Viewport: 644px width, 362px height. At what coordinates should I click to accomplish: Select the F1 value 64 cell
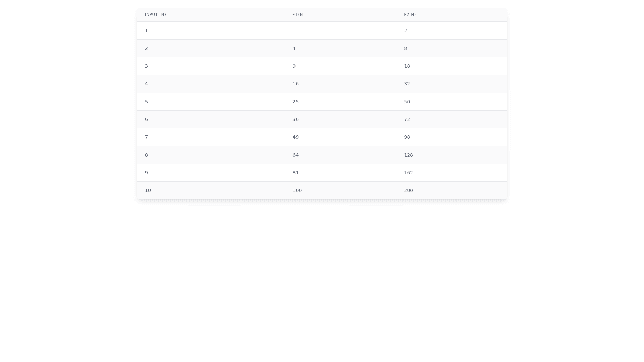[x=296, y=155]
